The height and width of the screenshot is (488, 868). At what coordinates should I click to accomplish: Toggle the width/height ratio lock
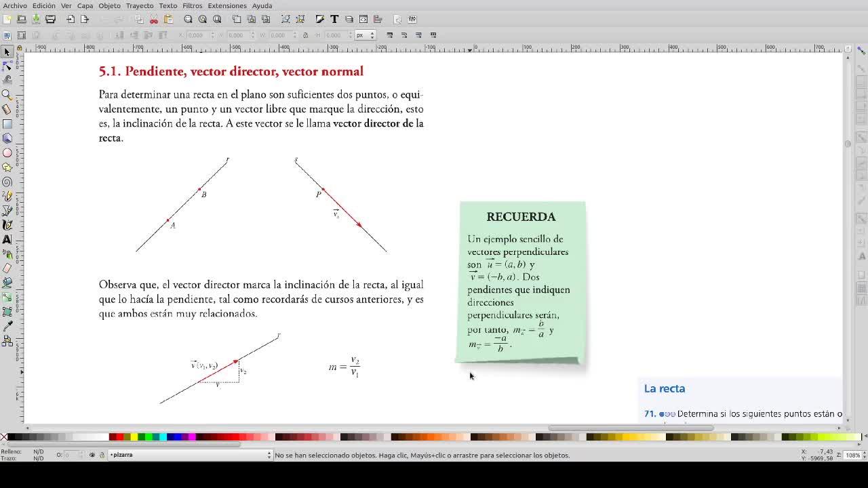pyautogui.click(x=305, y=35)
